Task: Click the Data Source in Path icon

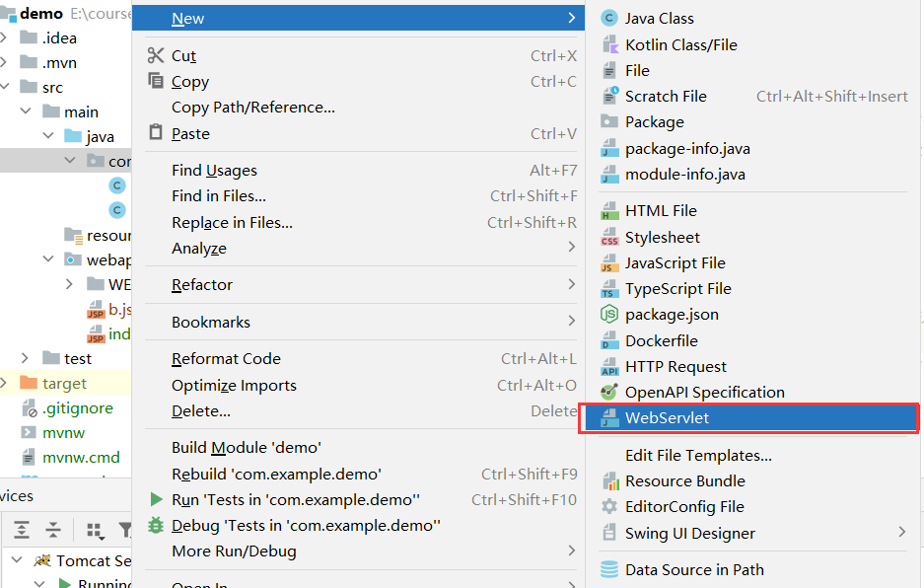Action: coord(608,569)
